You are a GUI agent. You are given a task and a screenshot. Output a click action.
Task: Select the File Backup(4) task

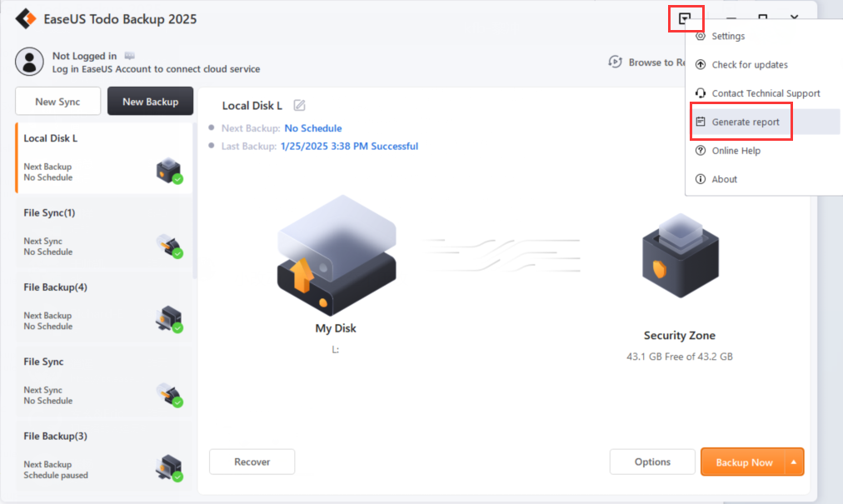coord(104,307)
